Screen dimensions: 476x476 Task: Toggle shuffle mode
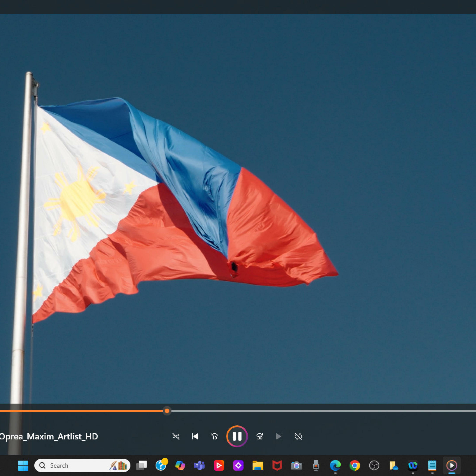pos(176,436)
